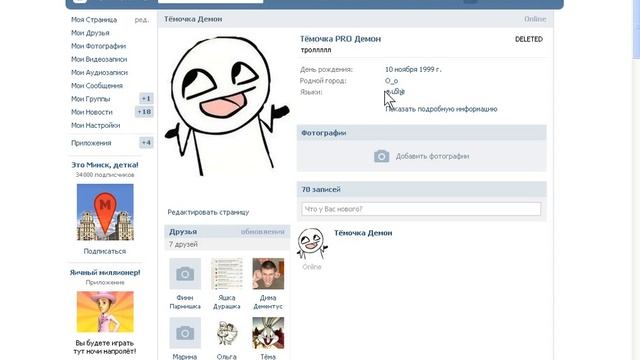Click Подписаться under the Minsk community
Image resolution: width=640 pixels, height=360 pixels.
[105, 251]
